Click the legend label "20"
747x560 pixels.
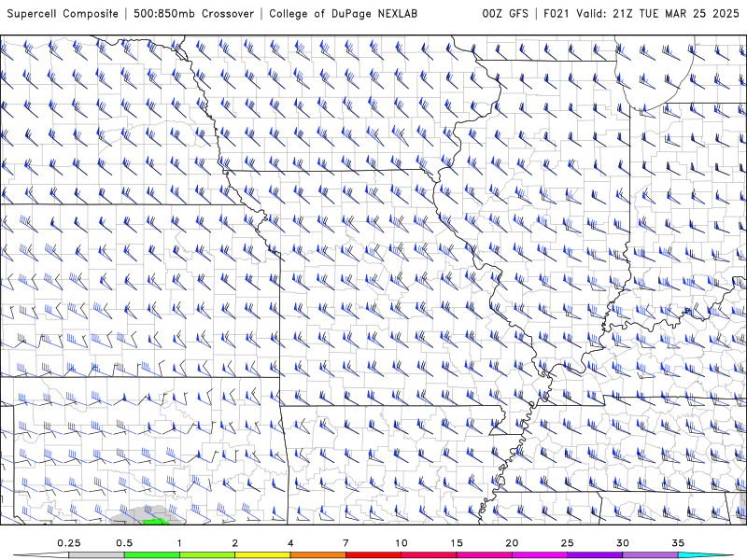coord(512,543)
